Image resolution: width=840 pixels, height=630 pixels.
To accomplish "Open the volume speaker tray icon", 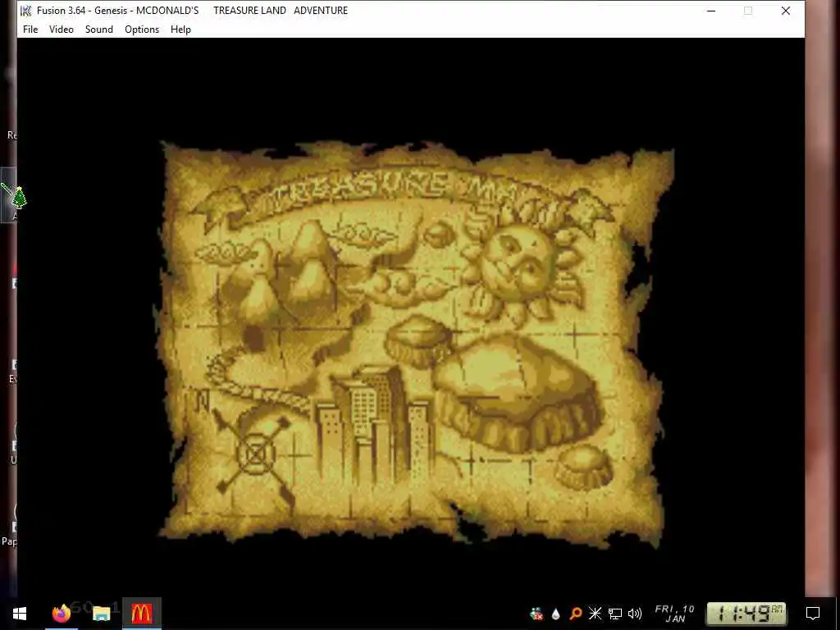I will coord(635,614).
